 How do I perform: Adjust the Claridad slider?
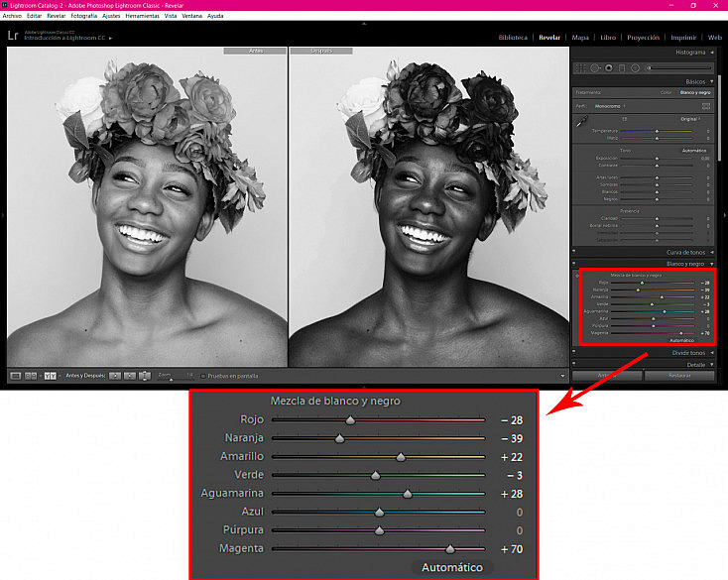[657, 218]
